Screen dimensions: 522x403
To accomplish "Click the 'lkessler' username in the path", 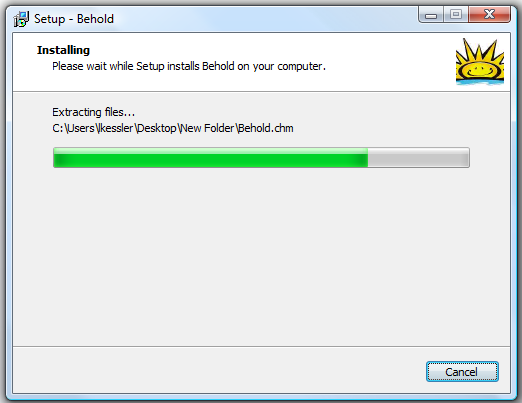I will pyautogui.click(x=116, y=128).
